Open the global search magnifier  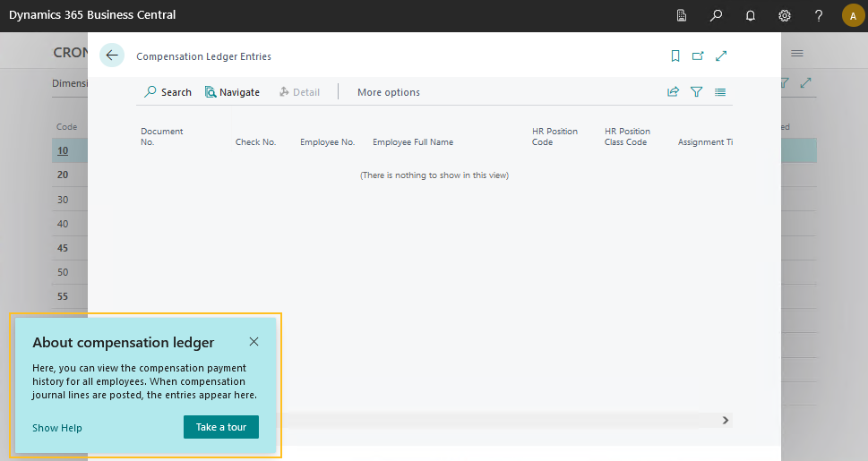coord(716,15)
